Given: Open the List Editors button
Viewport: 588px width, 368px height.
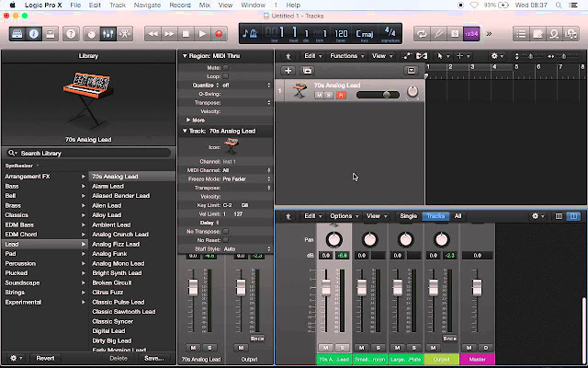Looking at the screenshot, I should click(521, 34).
